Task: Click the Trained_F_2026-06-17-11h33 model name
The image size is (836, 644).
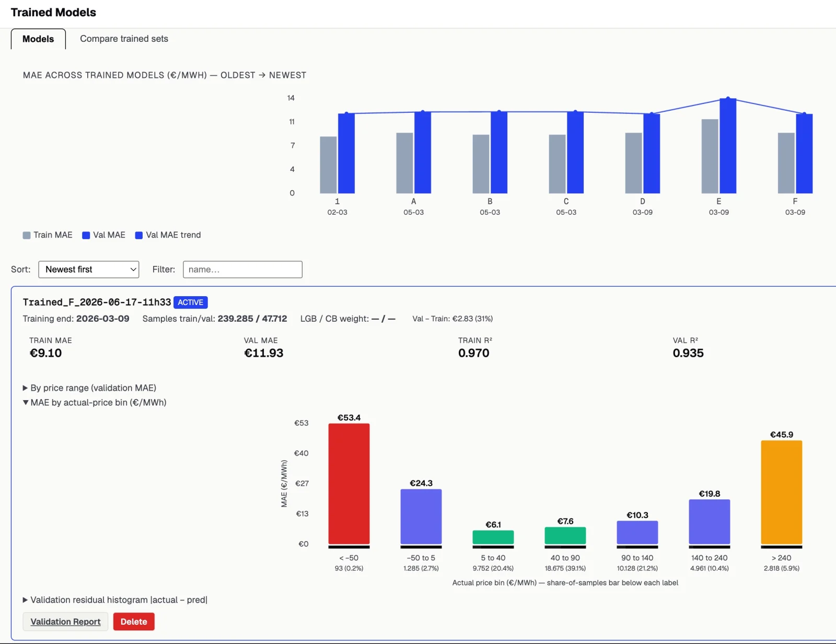Action: (97, 302)
